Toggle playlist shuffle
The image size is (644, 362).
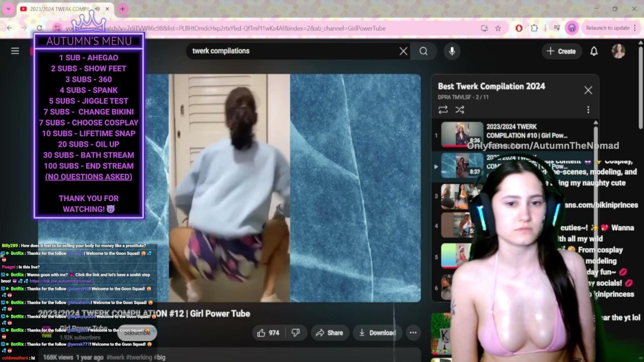pyautogui.click(x=460, y=110)
